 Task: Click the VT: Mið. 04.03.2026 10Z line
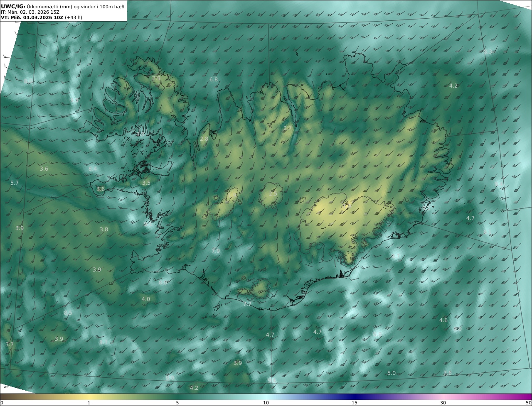pyautogui.click(x=41, y=17)
